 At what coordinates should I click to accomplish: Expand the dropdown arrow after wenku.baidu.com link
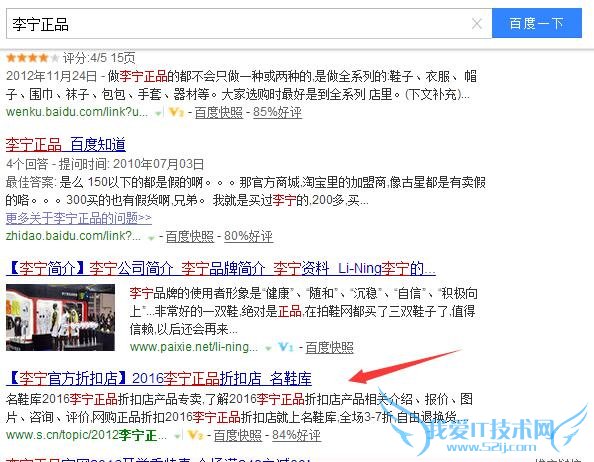point(158,113)
